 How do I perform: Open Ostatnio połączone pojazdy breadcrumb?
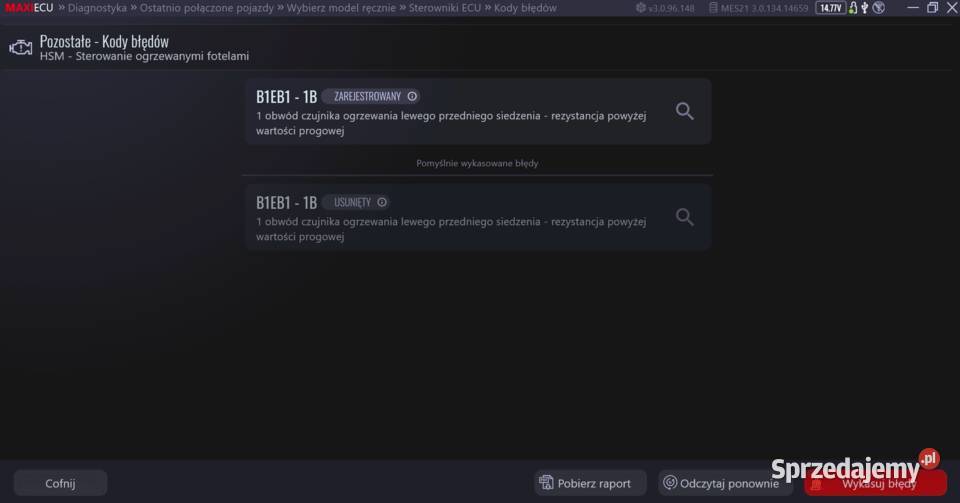(206, 8)
